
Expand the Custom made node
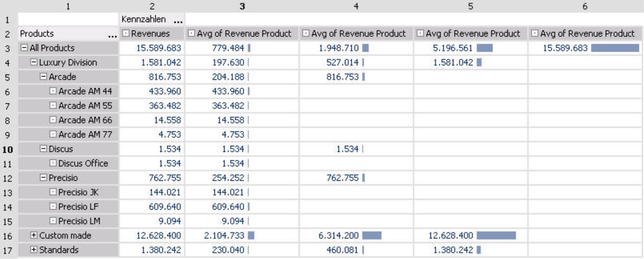click(x=34, y=235)
